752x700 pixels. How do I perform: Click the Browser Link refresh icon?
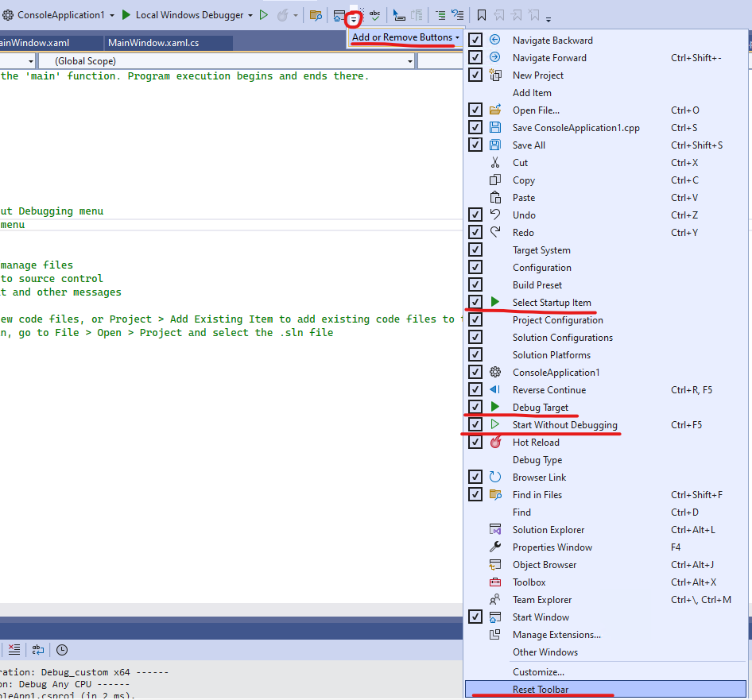tap(495, 477)
